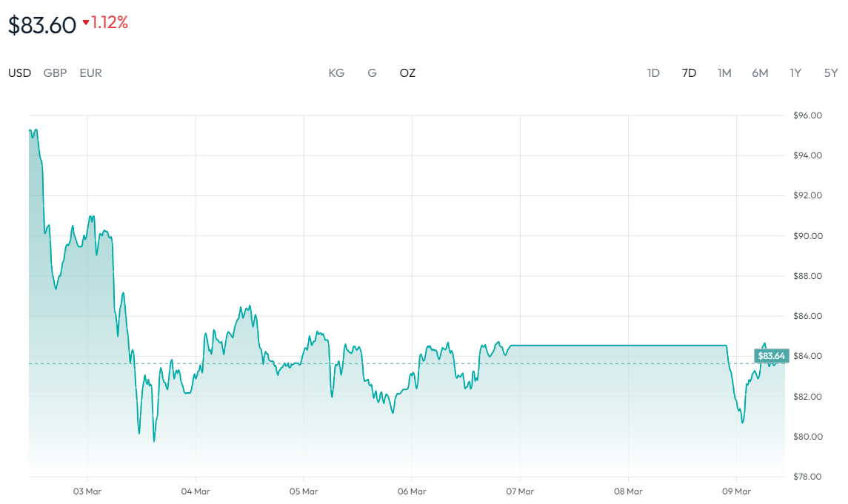Click the 05 Mar date marker
This screenshot has width=848, height=504.
click(x=304, y=491)
